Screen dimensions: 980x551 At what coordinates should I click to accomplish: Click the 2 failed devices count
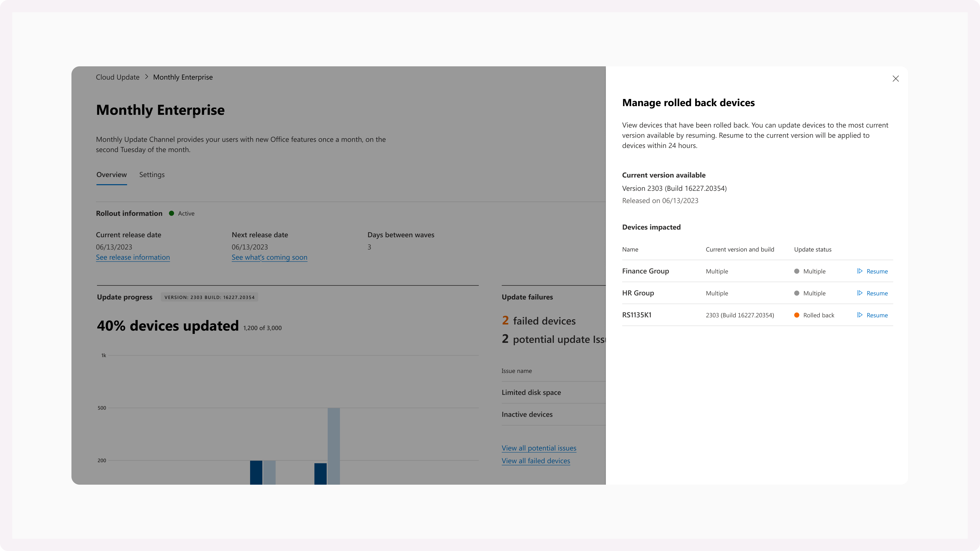(x=539, y=321)
